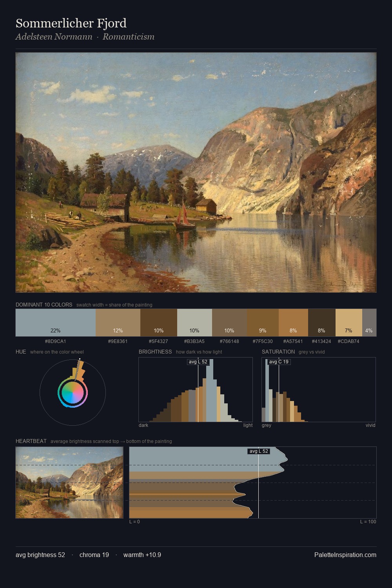
Task: Click the 'HUE' section heading
Action: 21,352
